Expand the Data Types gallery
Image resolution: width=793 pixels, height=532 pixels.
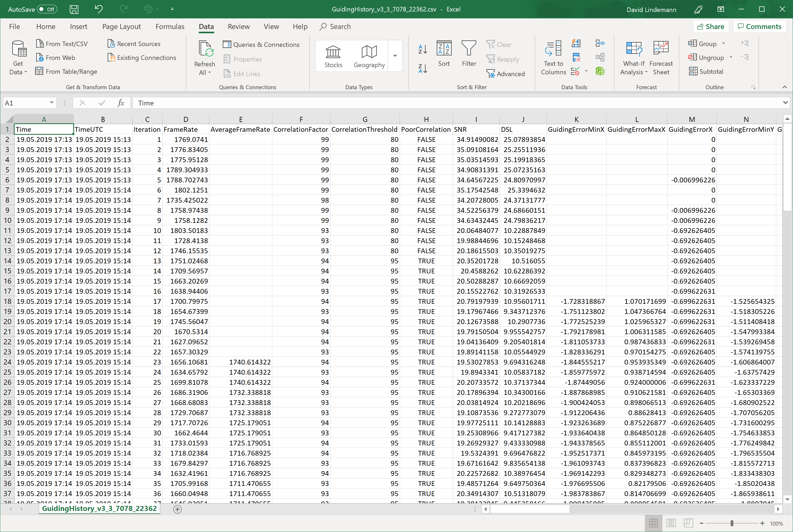(395, 56)
